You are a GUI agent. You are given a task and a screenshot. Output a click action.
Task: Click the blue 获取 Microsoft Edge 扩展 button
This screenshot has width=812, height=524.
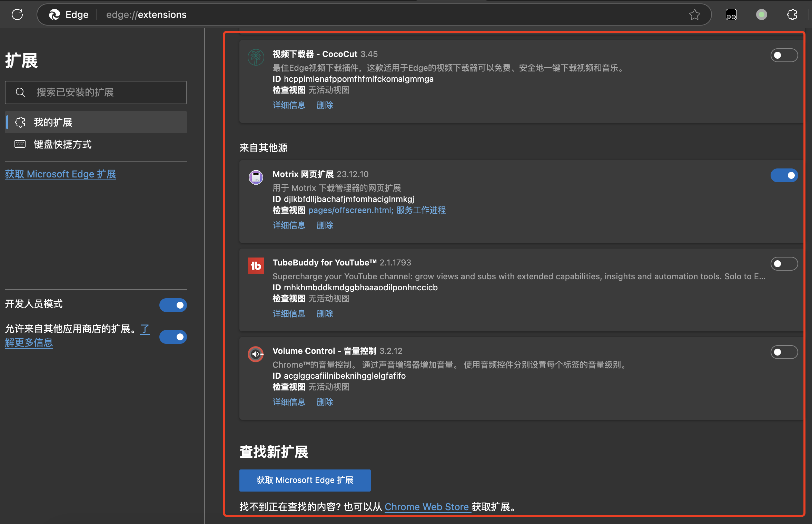point(305,480)
